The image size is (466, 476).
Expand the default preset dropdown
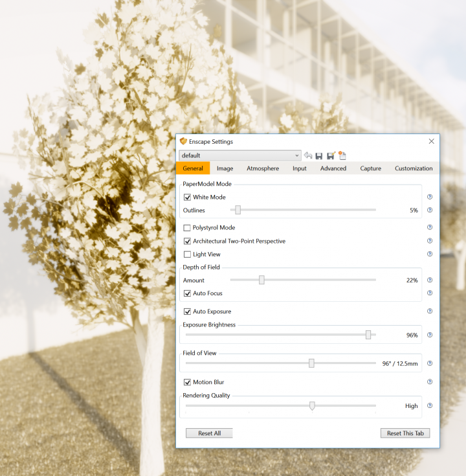(297, 155)
